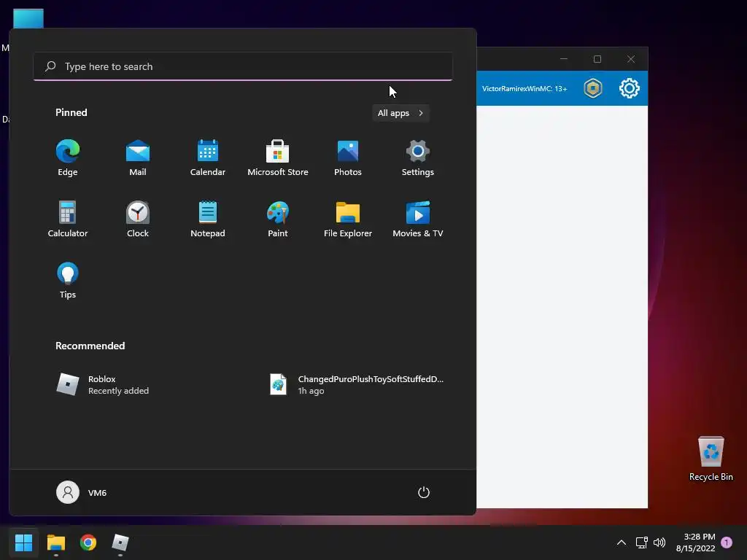Show All apps list
747x560 pixels.
point(400,113)
